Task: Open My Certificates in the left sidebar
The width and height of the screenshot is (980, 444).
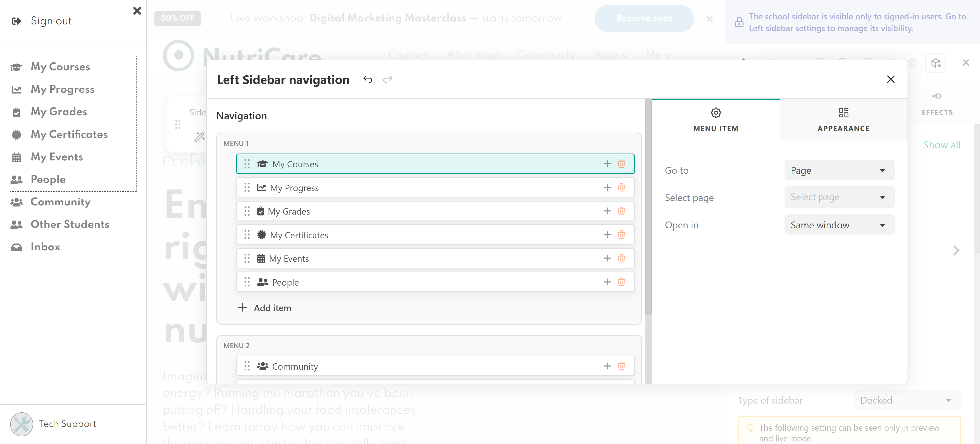Action: point(69,134)
